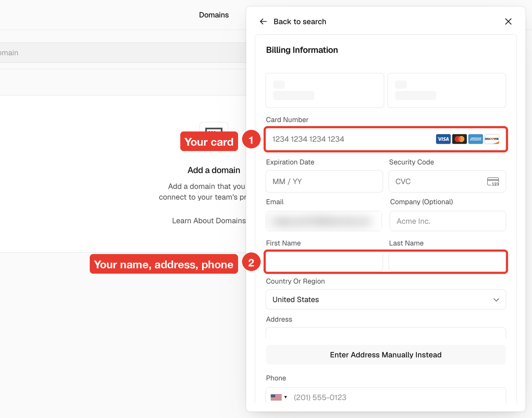Viewport: 532px width, 418px height.
Task: Focus the Last Name field
Action: (x=447, y=262)
